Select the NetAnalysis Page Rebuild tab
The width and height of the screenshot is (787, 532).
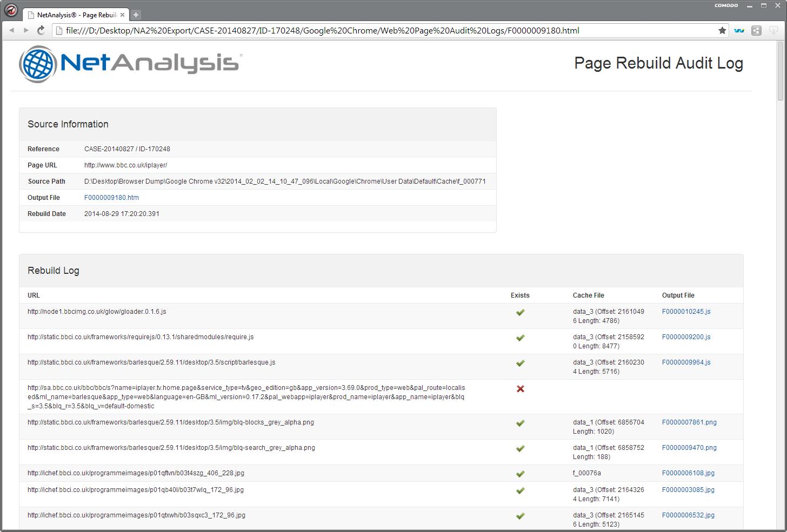click(76, 15)
